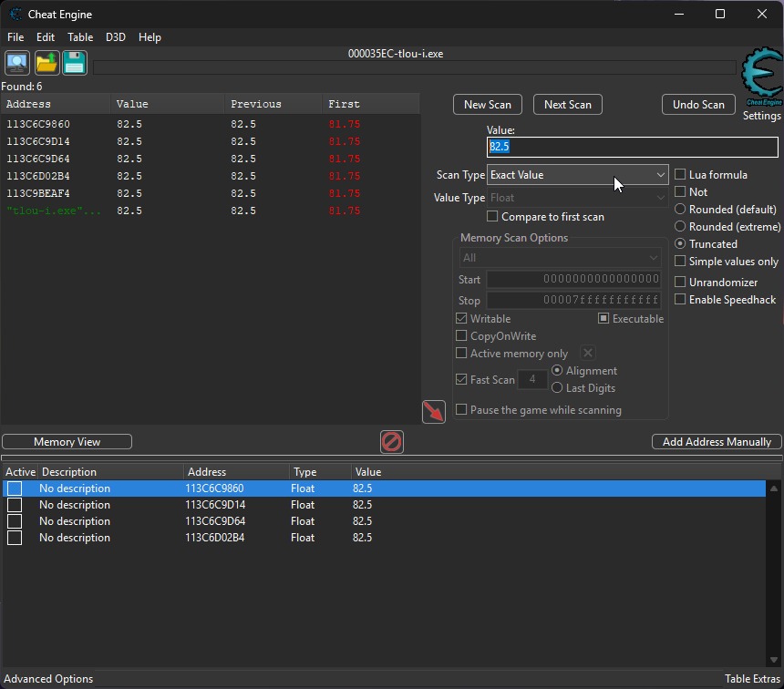Image resolution: width=784 pixels, height=689 pixels.
Task: Select the Truncated radio button
Action: pos(680,243)
